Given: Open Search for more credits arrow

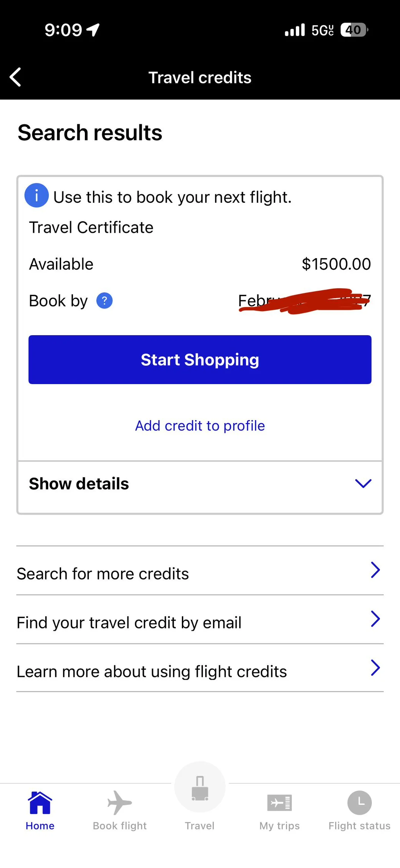Looking at the screenshot, I should click(375, 570).
